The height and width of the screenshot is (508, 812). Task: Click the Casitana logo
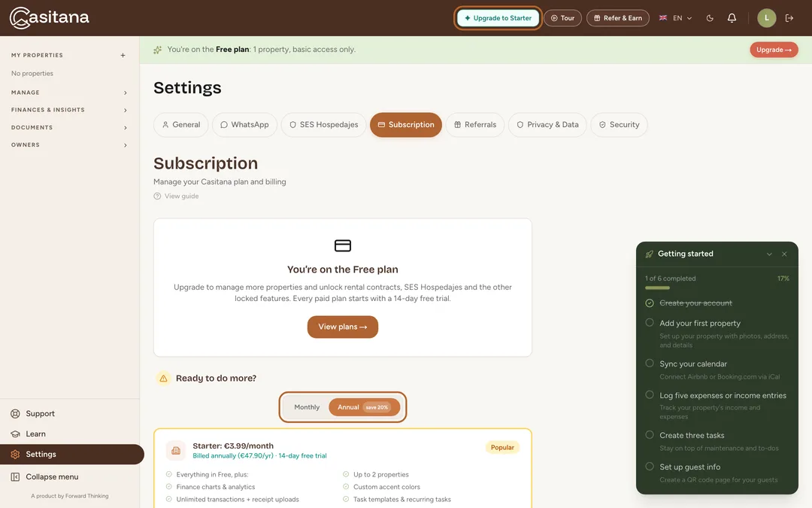(x=49, y=17)
